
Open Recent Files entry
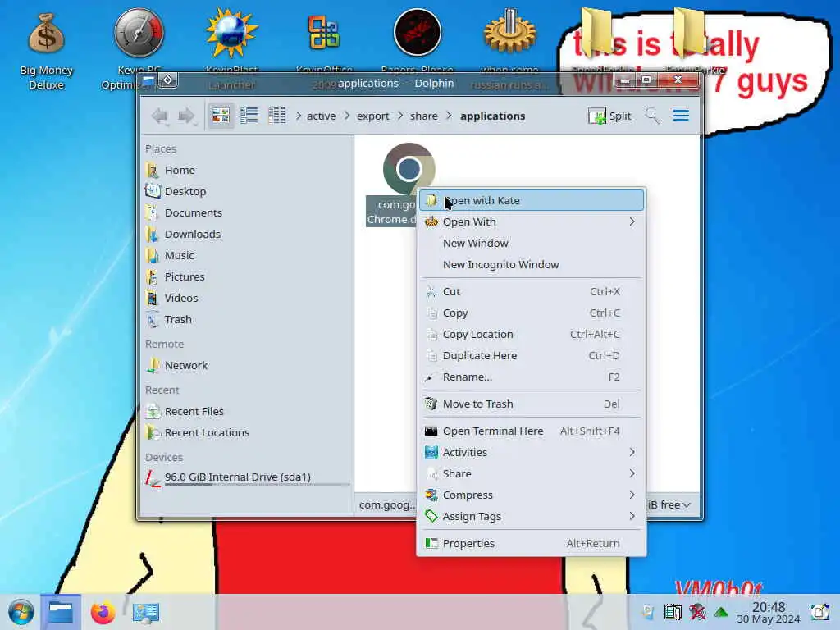(x=246, y=412)
